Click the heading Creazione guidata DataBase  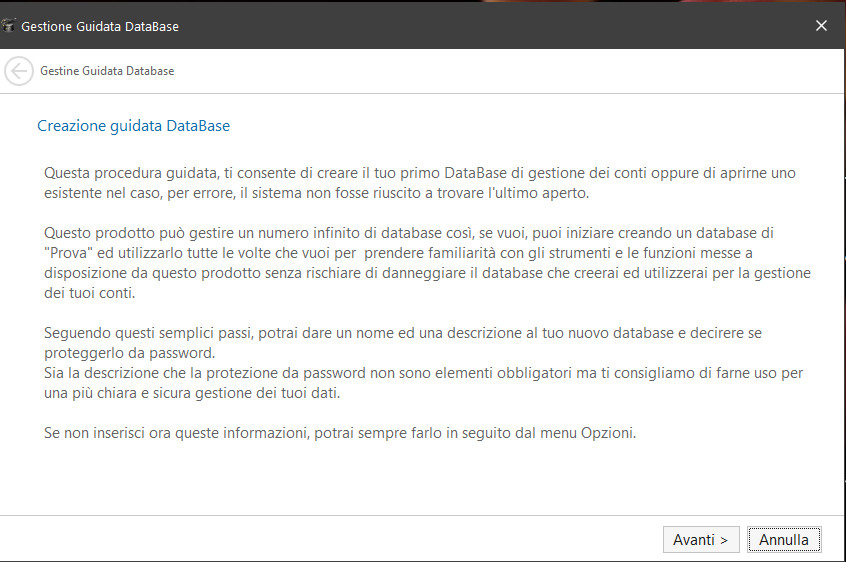[x=133, y=126]
